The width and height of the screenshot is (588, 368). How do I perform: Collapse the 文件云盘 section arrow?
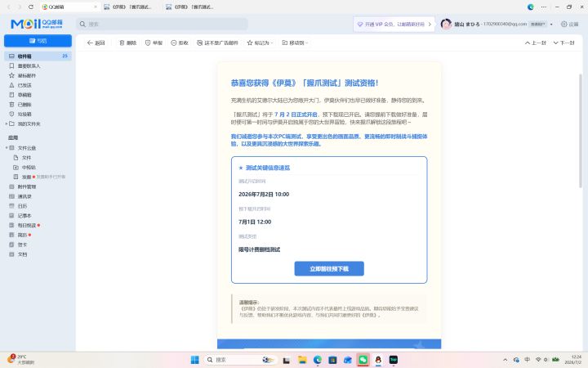6,147
